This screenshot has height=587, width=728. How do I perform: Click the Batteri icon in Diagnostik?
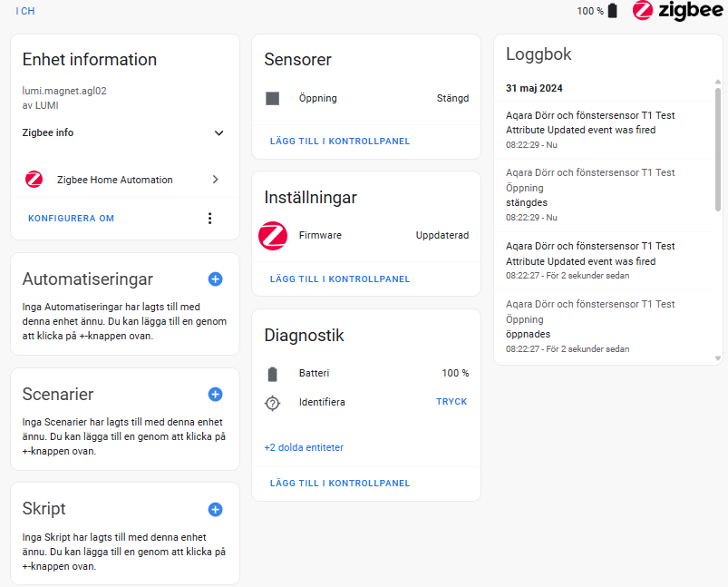[273, 374]
